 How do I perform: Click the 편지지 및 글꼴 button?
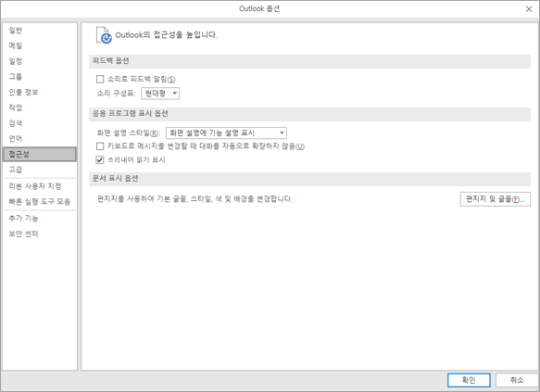tap(495, 199)
